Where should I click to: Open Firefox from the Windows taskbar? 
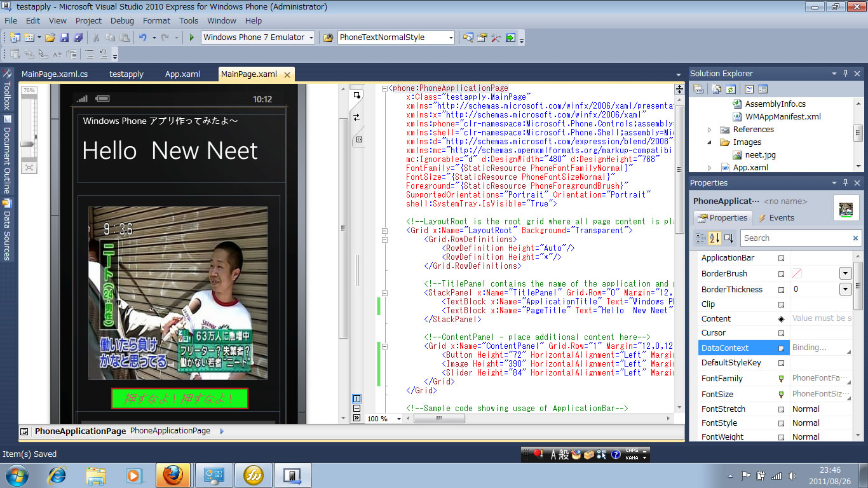(172, 475)
